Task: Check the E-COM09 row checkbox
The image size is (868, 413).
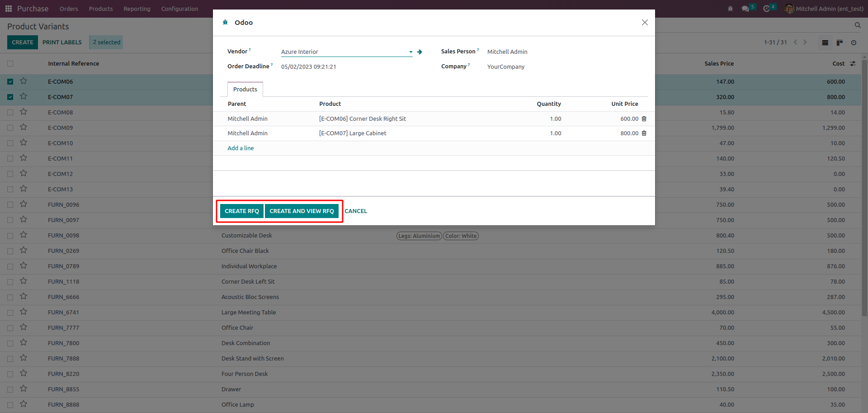Action: point(10,128)
